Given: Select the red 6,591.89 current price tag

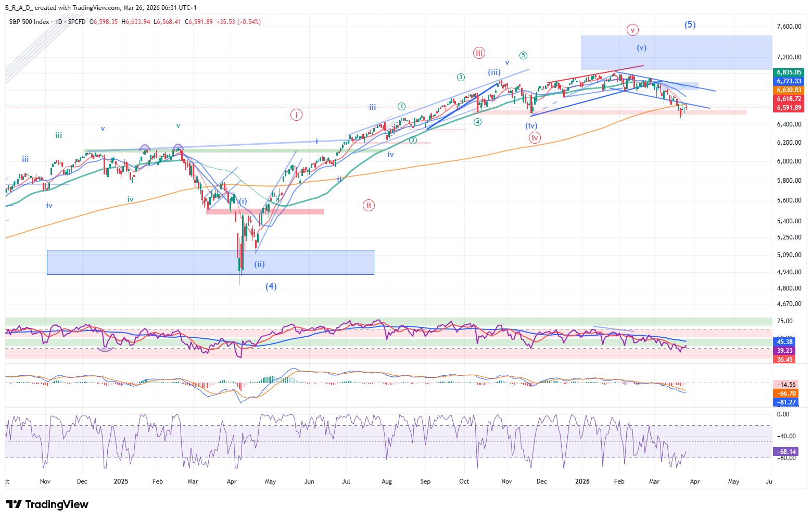Looking at the screenshot, I should tap(789, 108).
